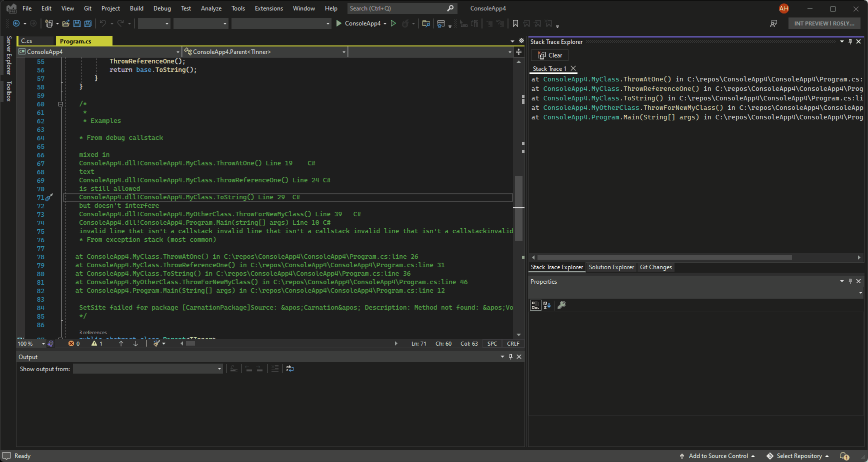
Task: Click the Search (Ctrl+Q) input field
Action: coord(402,8)
